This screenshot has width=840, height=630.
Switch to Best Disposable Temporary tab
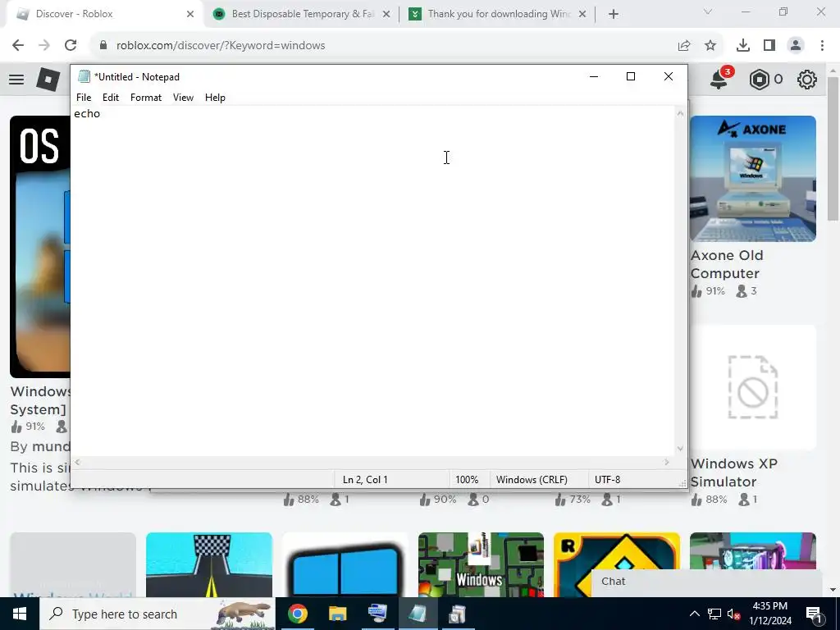pos(303,14)
